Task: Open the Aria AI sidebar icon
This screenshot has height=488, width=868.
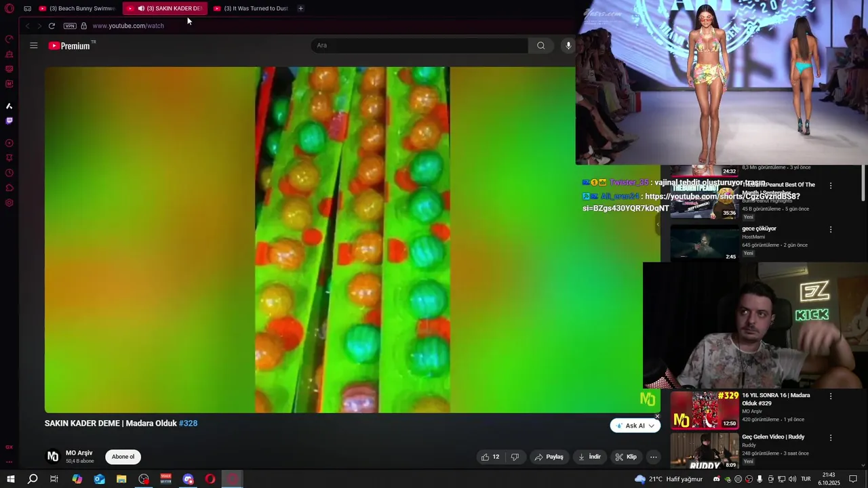Action: pos(9,106)
